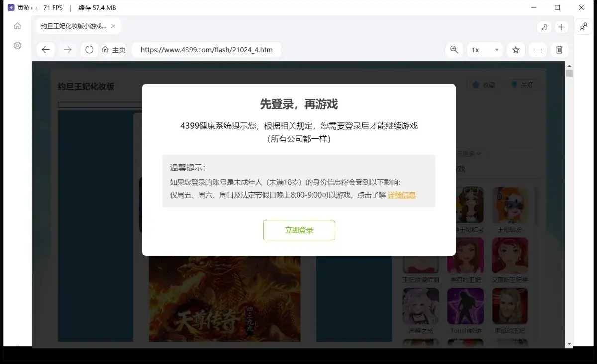Open the 美瞳之光 game thumbnail

421,306
